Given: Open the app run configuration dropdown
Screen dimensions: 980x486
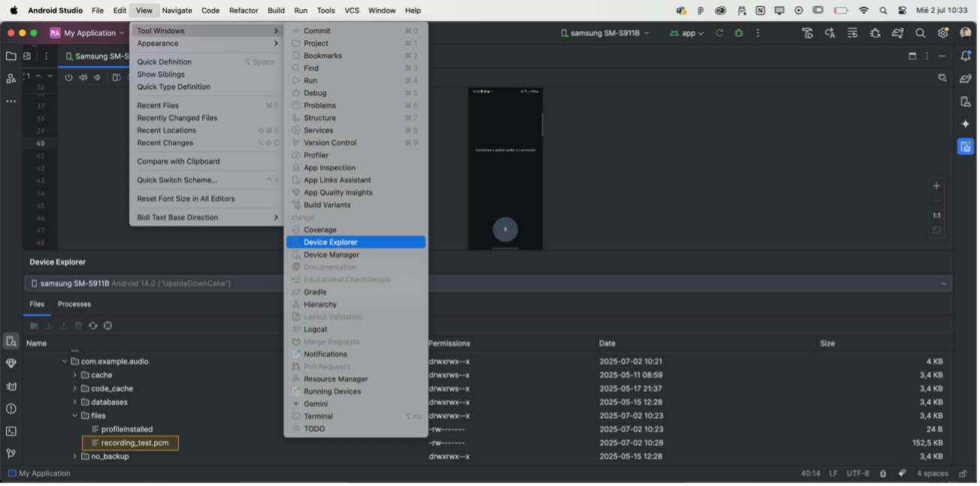Looking at the screenshot, I should (x=688, y=33).
